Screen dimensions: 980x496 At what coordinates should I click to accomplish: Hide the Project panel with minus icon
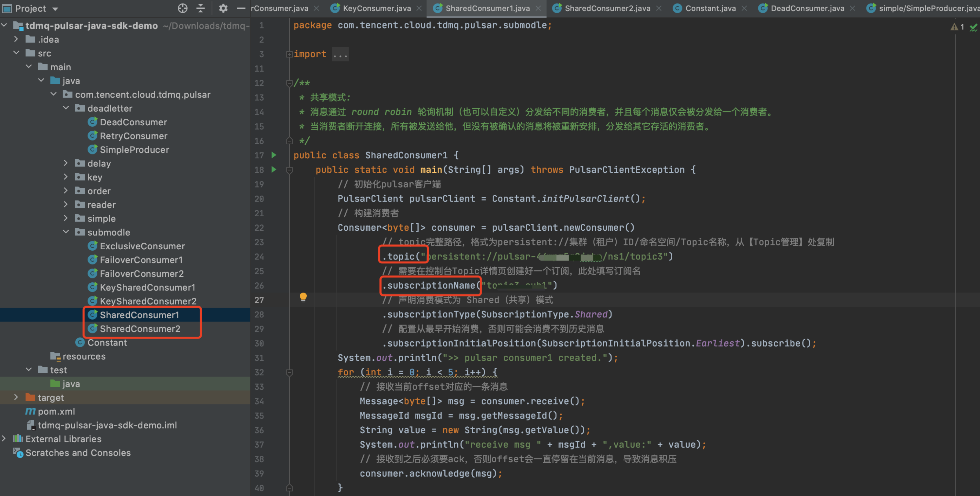(241, 8)
